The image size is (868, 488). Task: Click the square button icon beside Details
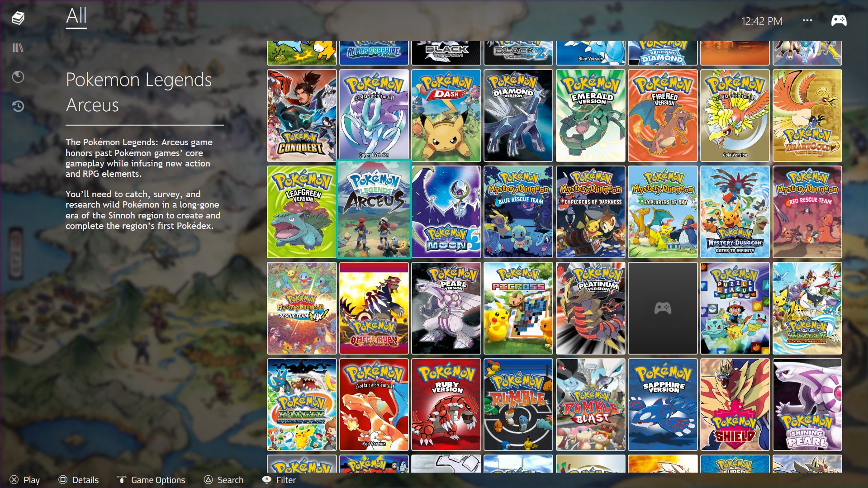63,480
